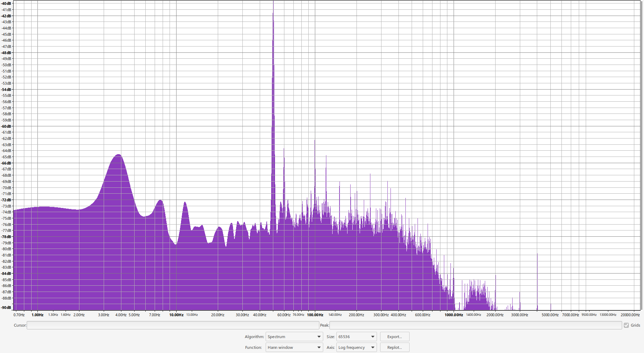Click the 0.70Hz label at axis start
644x353 pixels.
click(19, 315)
